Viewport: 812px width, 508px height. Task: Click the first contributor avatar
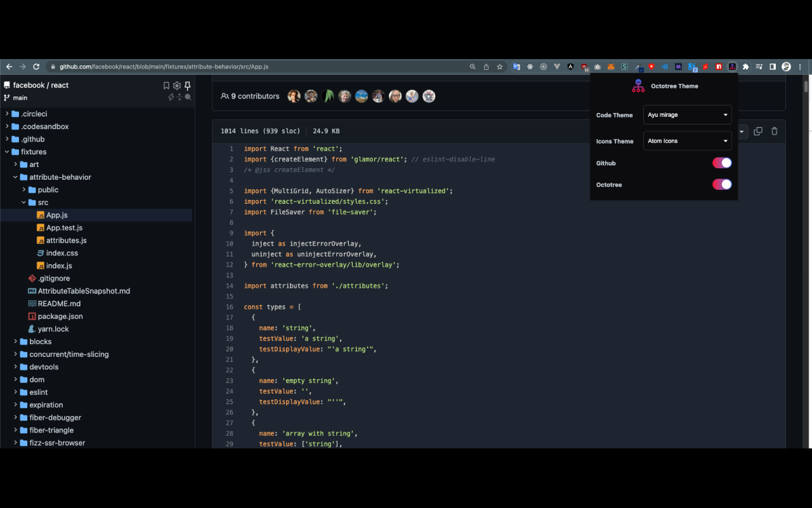click(294, 96)
